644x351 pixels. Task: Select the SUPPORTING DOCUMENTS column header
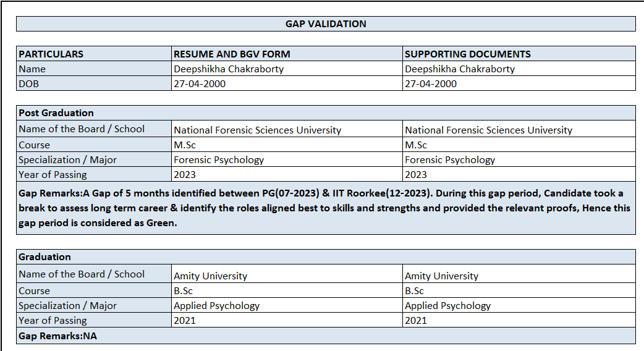click(468, 54)
